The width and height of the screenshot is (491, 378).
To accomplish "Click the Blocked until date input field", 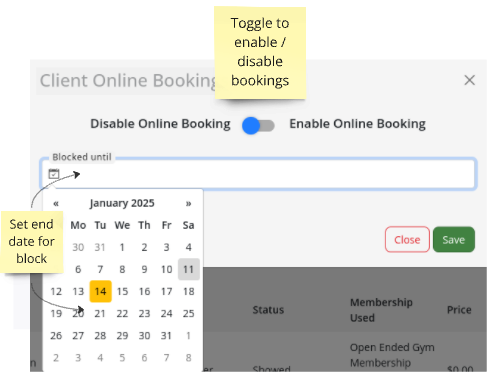I will pos(259,174).
